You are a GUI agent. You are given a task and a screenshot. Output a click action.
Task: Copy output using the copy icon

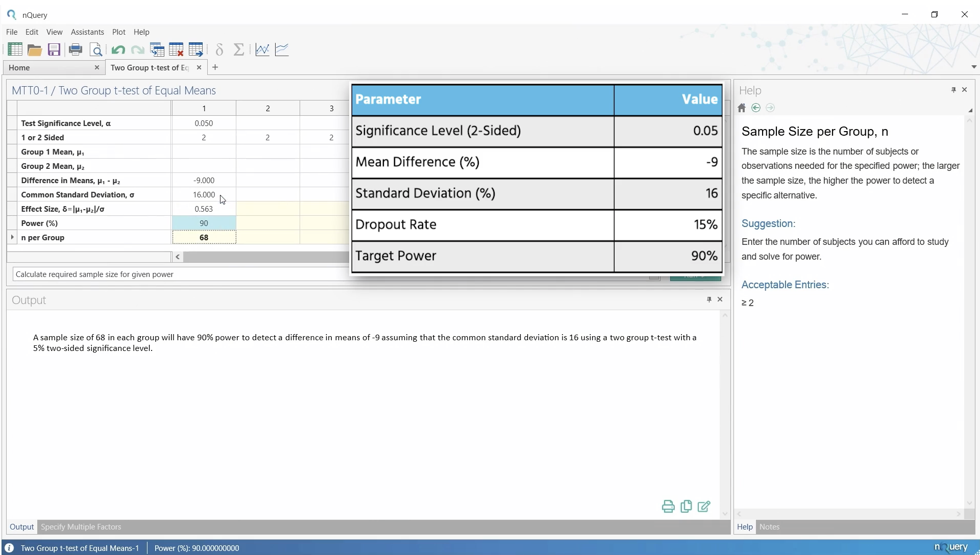pyautogui.click(x=687, y=507)
